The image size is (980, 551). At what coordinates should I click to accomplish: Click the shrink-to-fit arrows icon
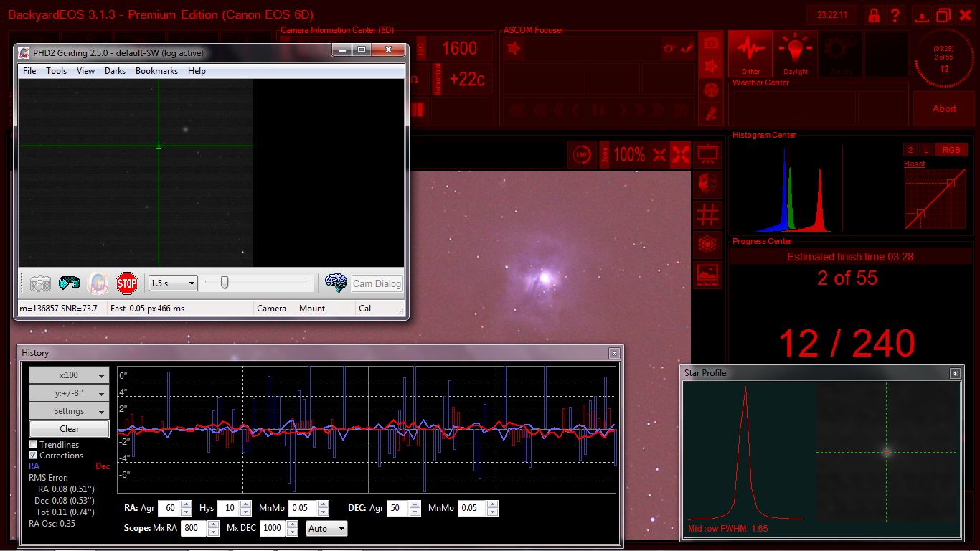point(659,154)
